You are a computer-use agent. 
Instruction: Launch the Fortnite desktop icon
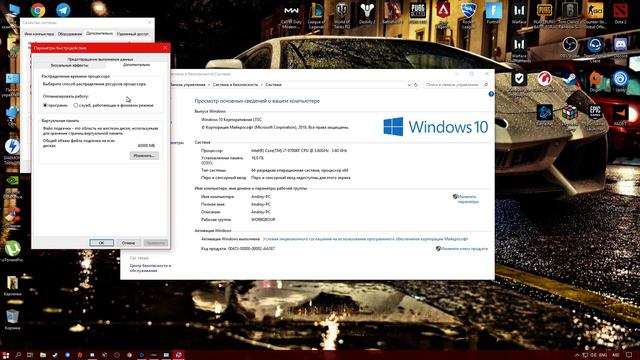pos(494,13)
